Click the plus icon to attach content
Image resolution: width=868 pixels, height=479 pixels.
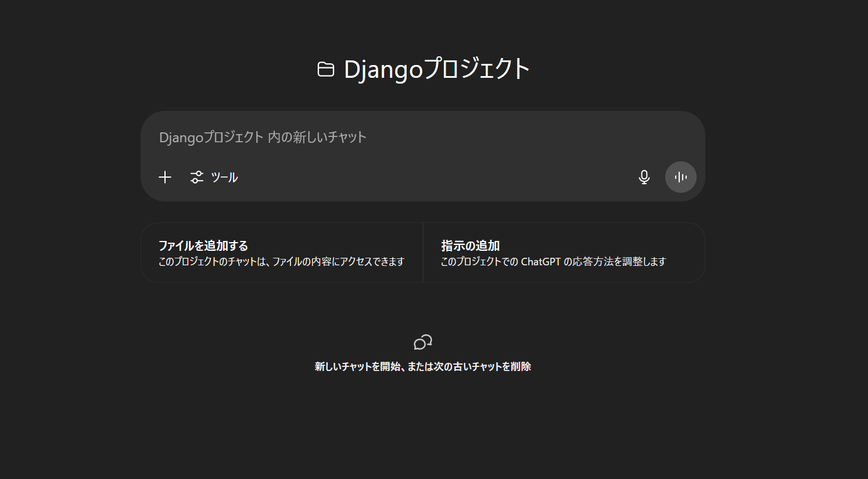point(165,177)
